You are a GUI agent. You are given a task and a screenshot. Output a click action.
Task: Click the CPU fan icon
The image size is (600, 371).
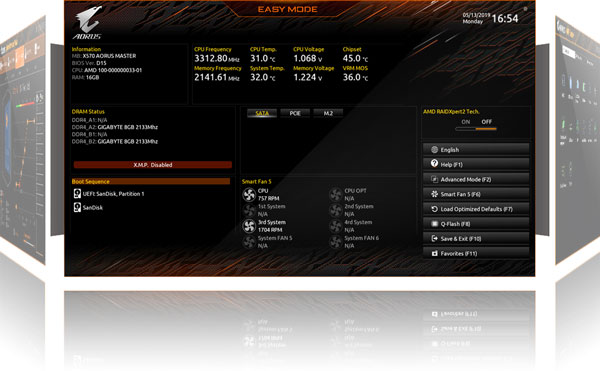coord(249,195)
